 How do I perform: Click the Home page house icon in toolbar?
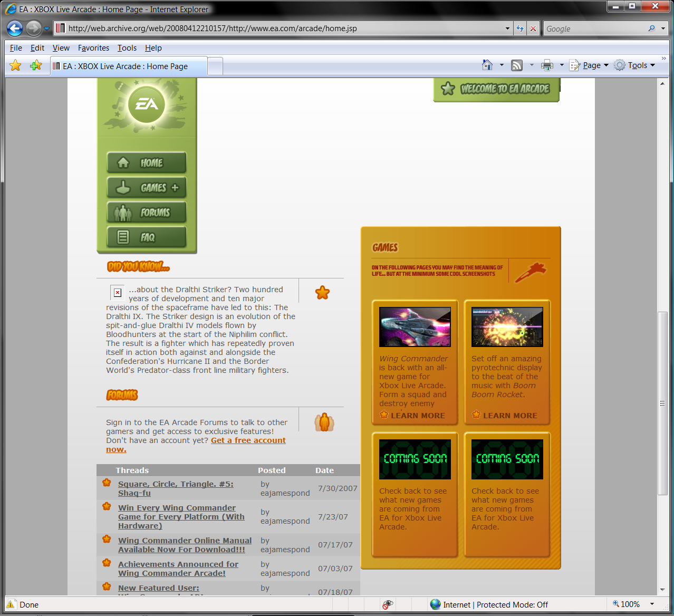coord(487,65)
